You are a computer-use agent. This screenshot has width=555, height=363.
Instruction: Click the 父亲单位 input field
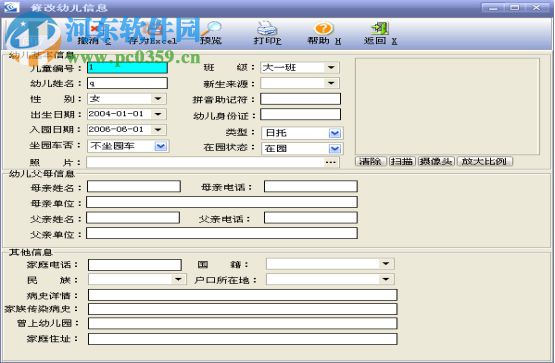[222, 233]
